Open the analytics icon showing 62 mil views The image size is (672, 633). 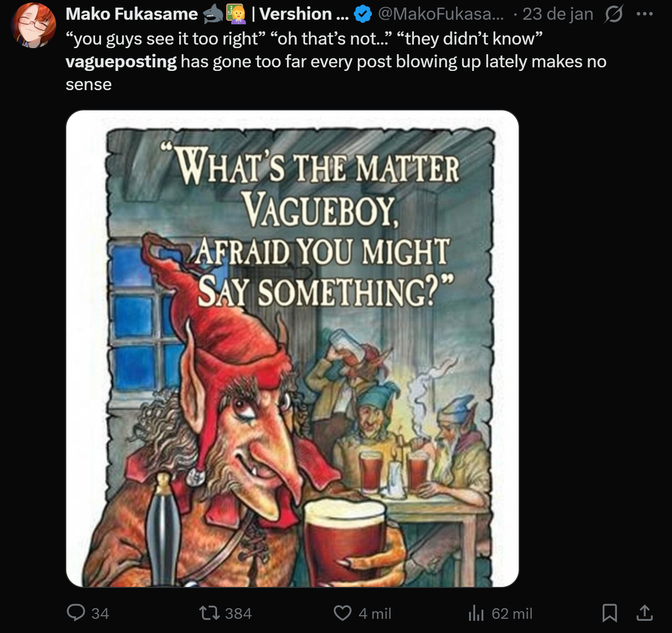(x=476, y=613)
